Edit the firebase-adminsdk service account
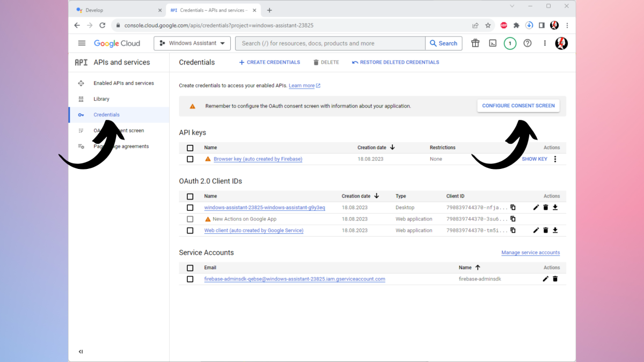644x362 pixels. tap(545, 279)
